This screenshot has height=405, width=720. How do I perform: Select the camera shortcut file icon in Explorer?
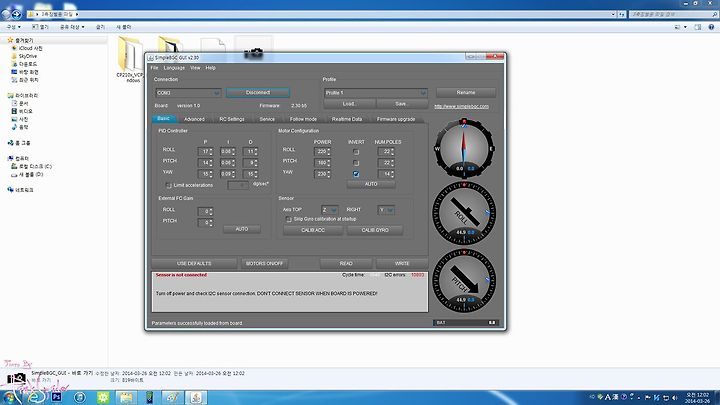click(x=253, y=53)
